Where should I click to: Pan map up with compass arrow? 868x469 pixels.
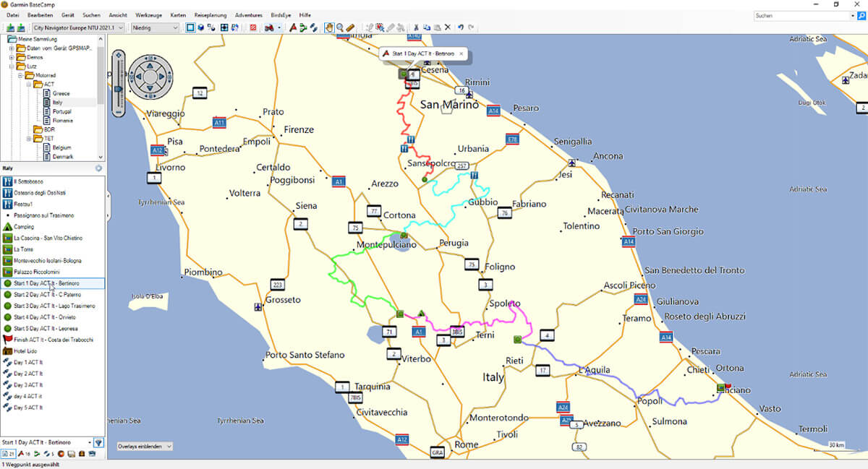pyautogui.click(x=150, y=66)
